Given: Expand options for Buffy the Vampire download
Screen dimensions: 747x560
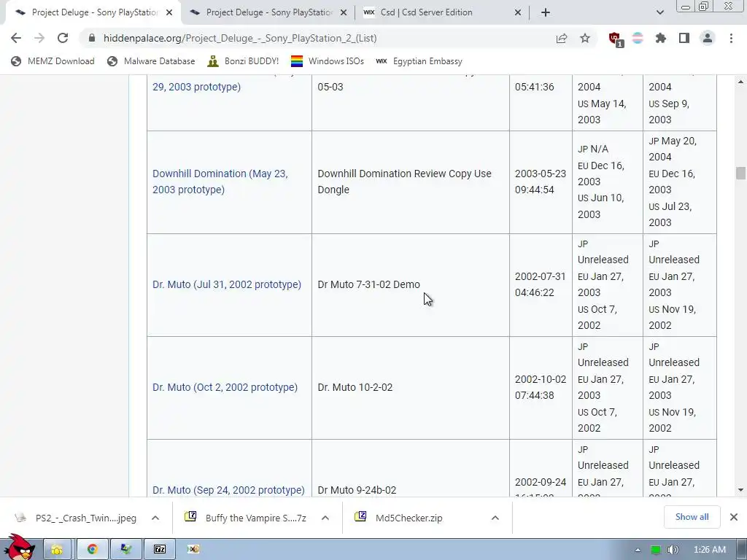Looking at the screenshot, I should coord(325,518).
